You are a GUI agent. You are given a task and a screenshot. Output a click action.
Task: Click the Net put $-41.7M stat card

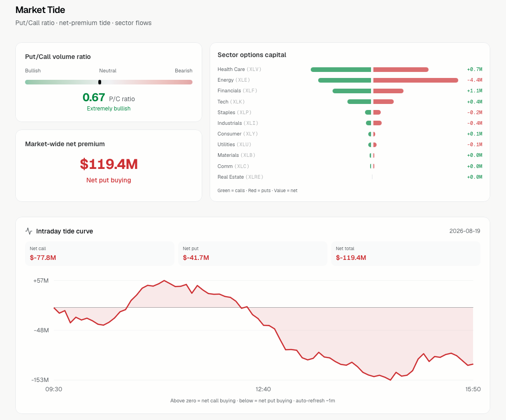253,254
